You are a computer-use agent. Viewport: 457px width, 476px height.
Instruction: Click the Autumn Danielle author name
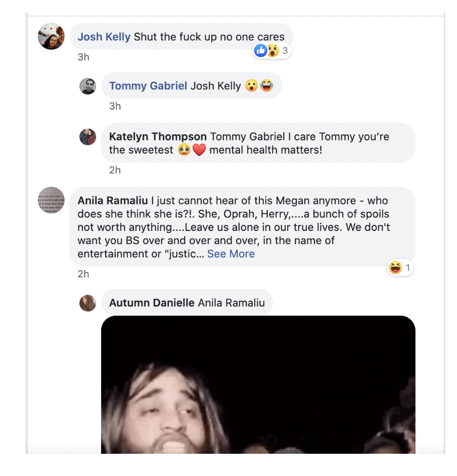click(x=152, y=303)
